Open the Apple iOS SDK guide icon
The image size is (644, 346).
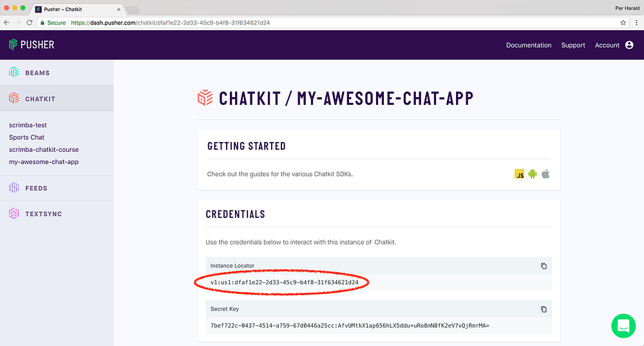point(545,174)
